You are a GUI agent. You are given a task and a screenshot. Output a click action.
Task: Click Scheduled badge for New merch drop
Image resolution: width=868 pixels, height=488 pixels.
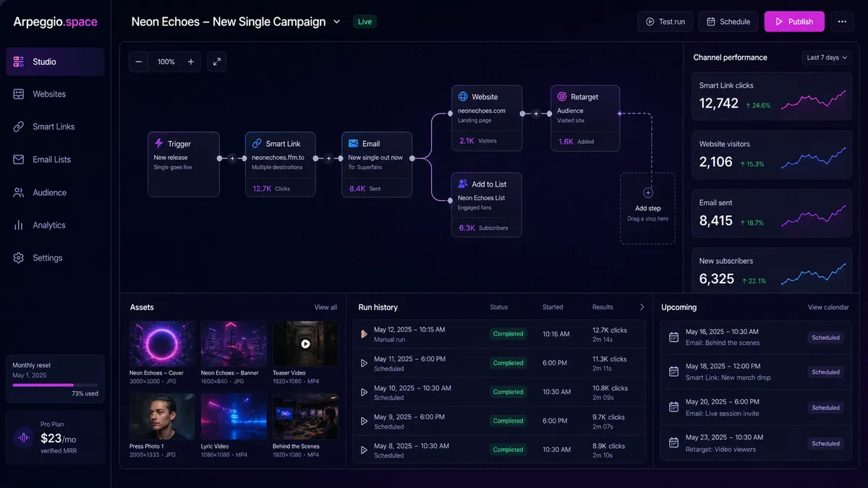point(825,372)
